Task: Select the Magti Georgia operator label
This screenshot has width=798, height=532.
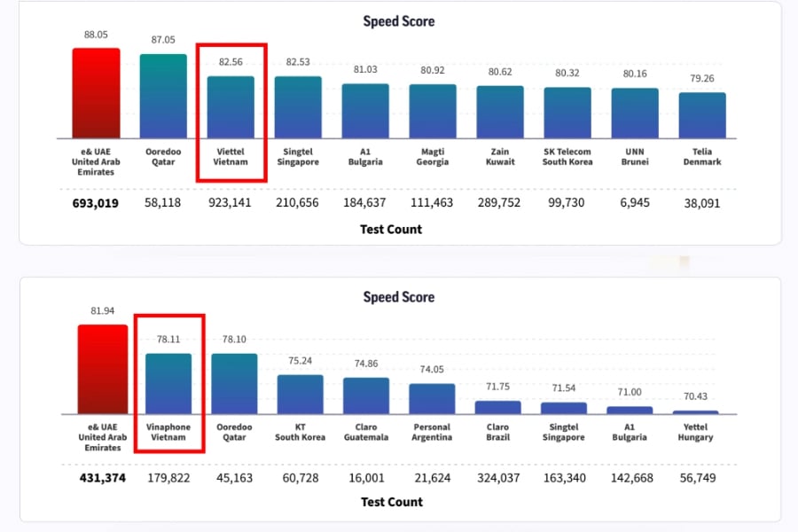Action: [432, 156]
